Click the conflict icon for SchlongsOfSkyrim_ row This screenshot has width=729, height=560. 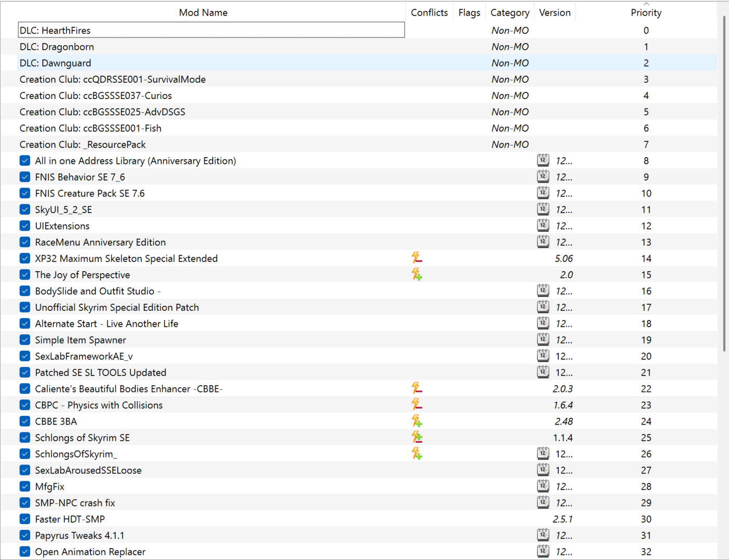point(417,454)
